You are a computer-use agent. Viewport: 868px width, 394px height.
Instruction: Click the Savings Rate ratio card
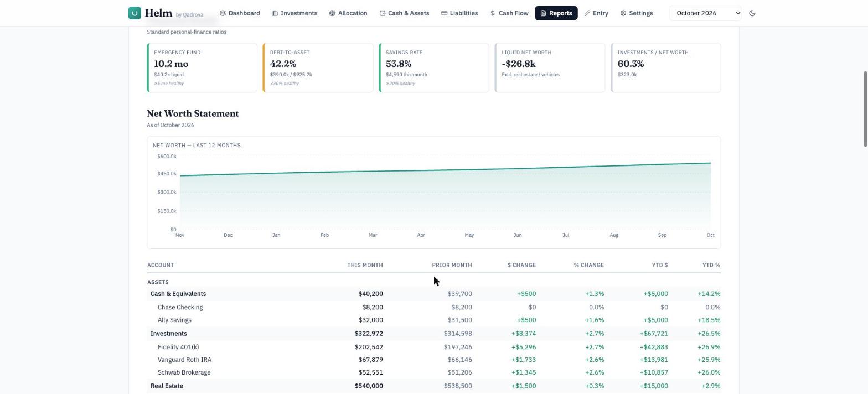click(434, 68)
